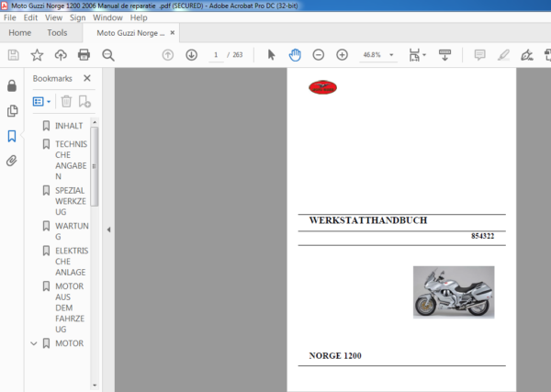Viewport: 551px width, 392px height.
Task: Open the Help menu
Action: coord(139,17)
